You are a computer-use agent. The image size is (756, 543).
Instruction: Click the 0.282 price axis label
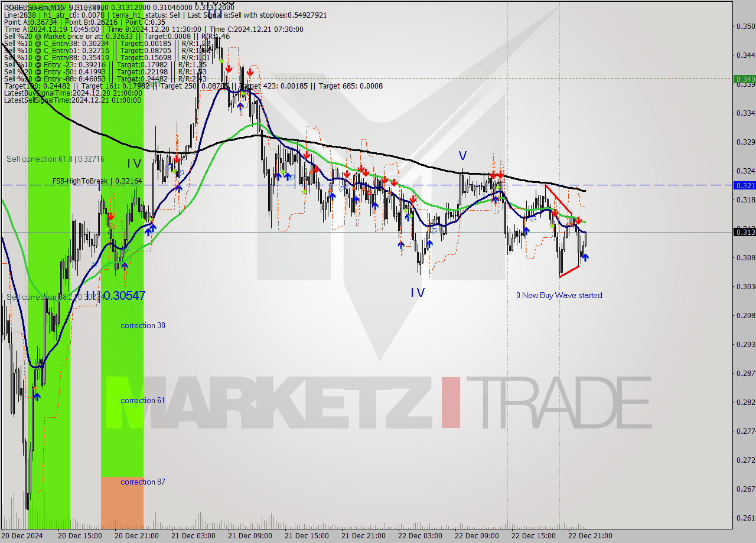(x=745, y=402)
